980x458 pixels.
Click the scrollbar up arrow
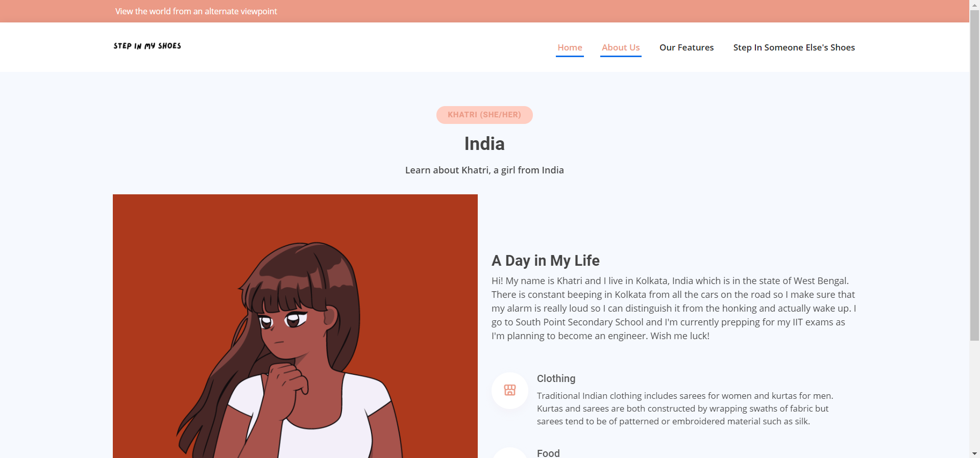[x=974, y=4]
